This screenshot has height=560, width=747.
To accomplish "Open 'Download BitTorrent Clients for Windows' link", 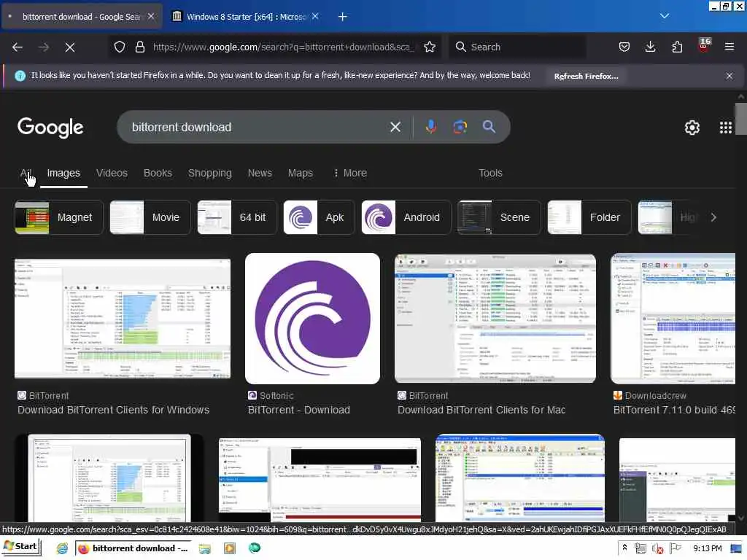I will tap(113, 410).
